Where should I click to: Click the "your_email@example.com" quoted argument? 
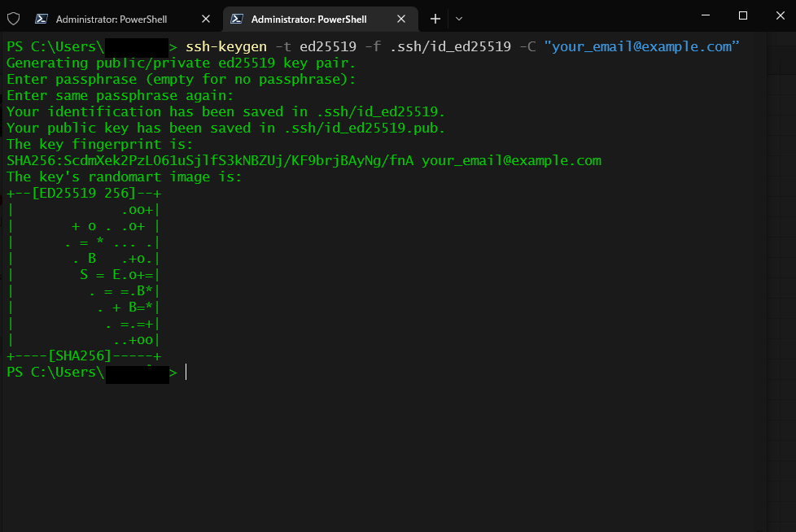(x=641, y=46)
